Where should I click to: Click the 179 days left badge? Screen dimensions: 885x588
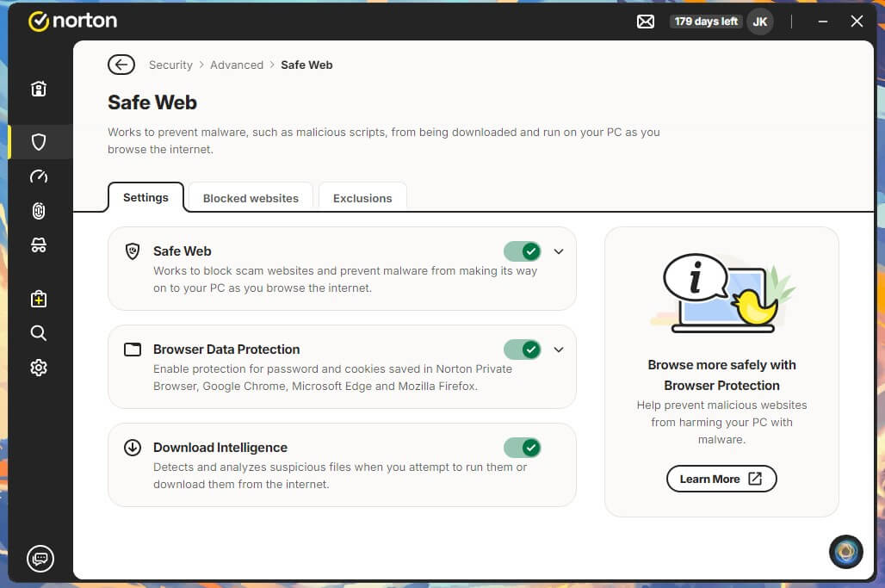706,22
